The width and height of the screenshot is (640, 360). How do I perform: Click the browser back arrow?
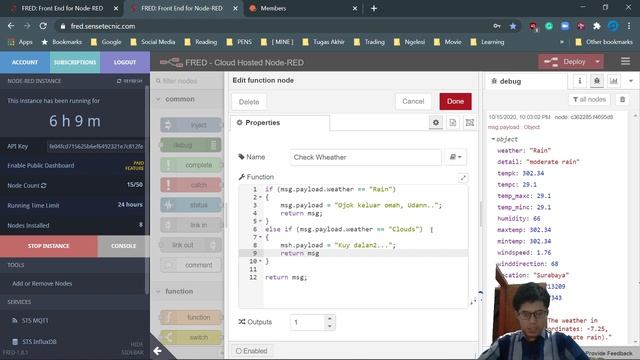(x=11, y=26)
